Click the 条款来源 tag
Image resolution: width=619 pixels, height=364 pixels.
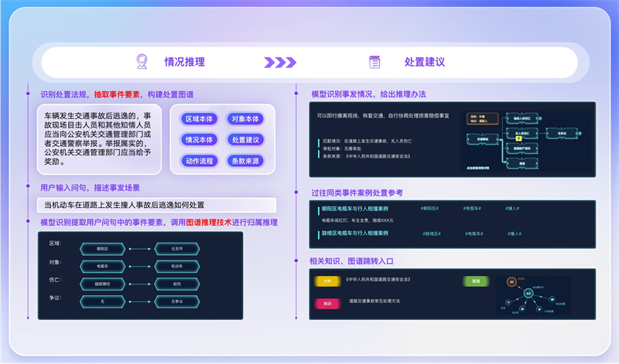[245, 161]
